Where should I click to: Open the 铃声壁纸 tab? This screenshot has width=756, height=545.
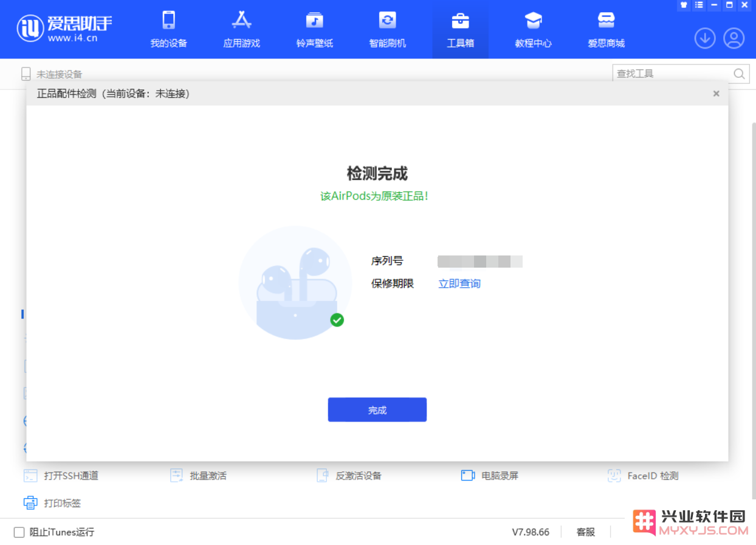click(x=315, y=29)
